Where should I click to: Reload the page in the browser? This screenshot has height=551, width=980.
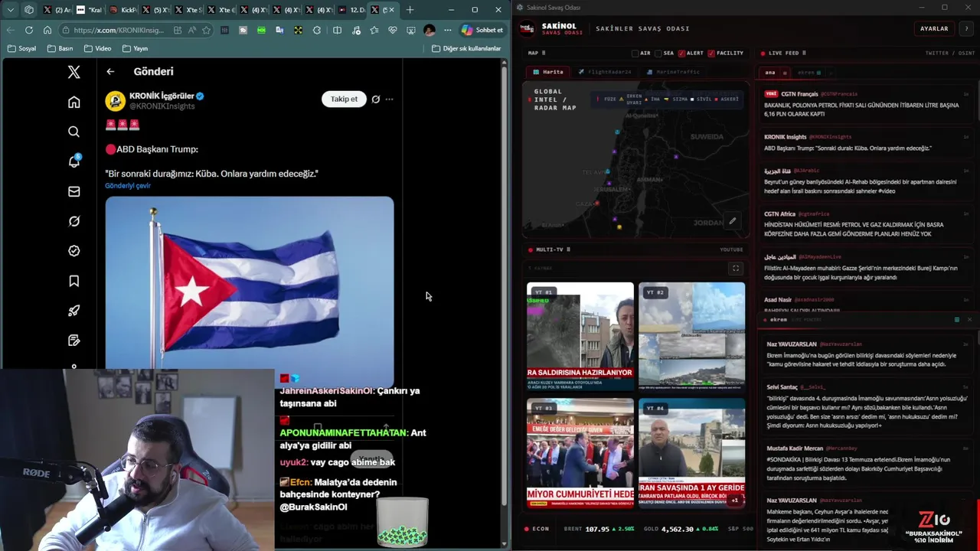pos(28,30)
